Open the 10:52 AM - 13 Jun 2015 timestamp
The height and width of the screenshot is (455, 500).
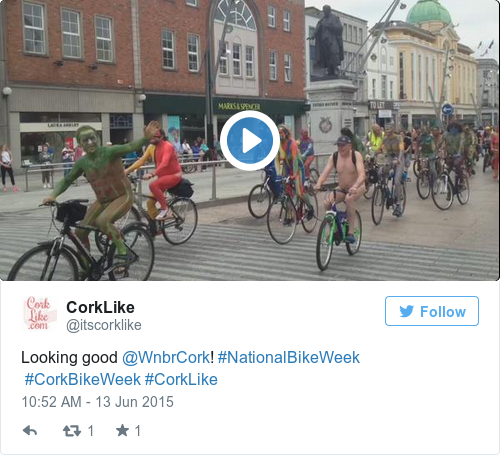pyautogui.click(x=98, y=402)
